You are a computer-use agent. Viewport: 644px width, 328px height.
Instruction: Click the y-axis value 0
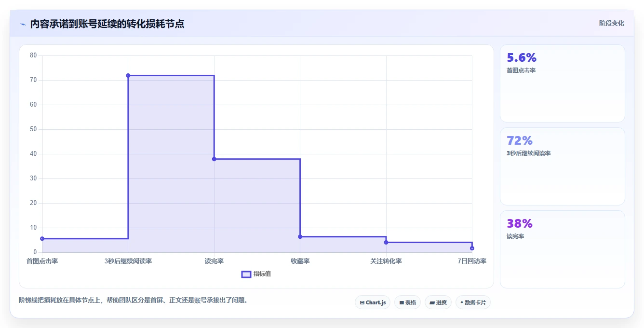(35, 252)
